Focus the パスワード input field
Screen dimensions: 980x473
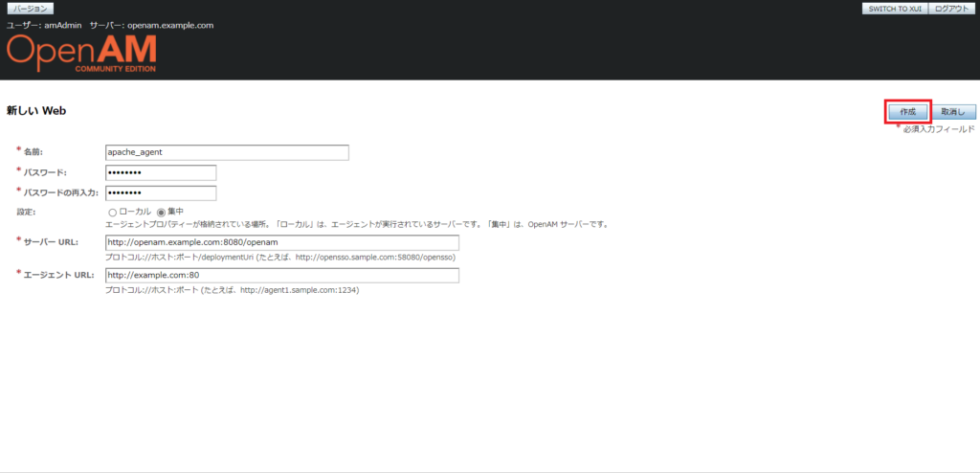click(x=161, y=172)
